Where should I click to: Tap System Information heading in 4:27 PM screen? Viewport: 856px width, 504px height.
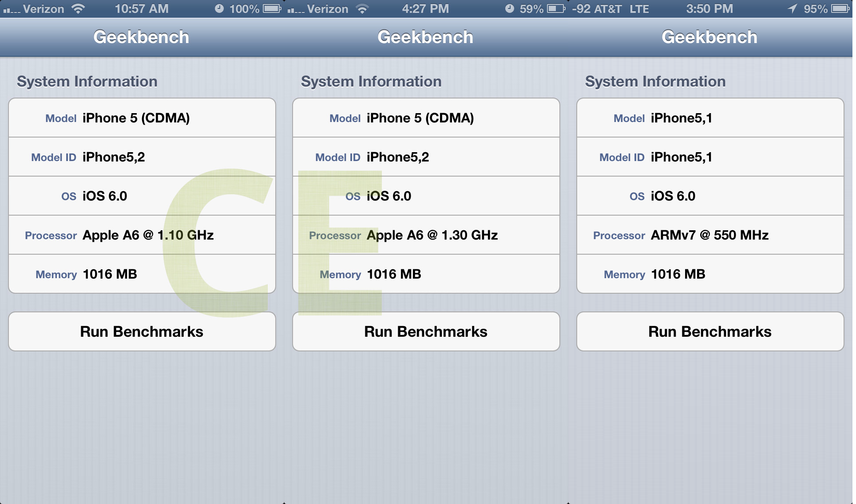371,82
